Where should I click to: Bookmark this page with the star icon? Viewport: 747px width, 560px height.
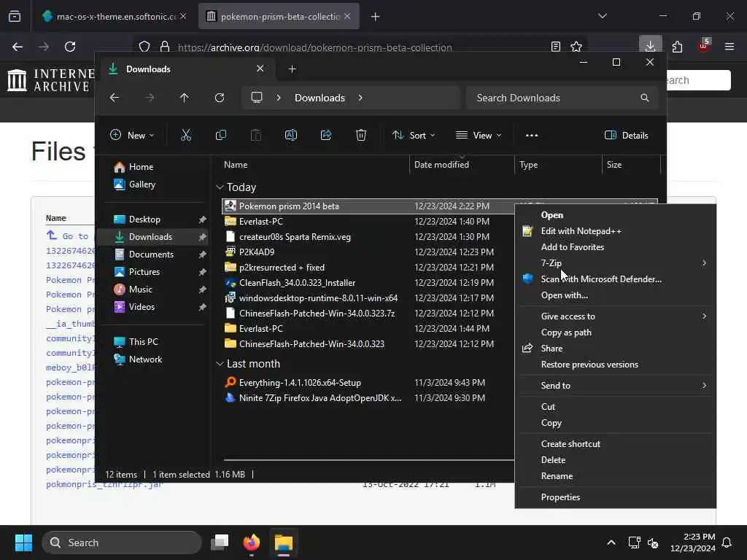(576, 47)
